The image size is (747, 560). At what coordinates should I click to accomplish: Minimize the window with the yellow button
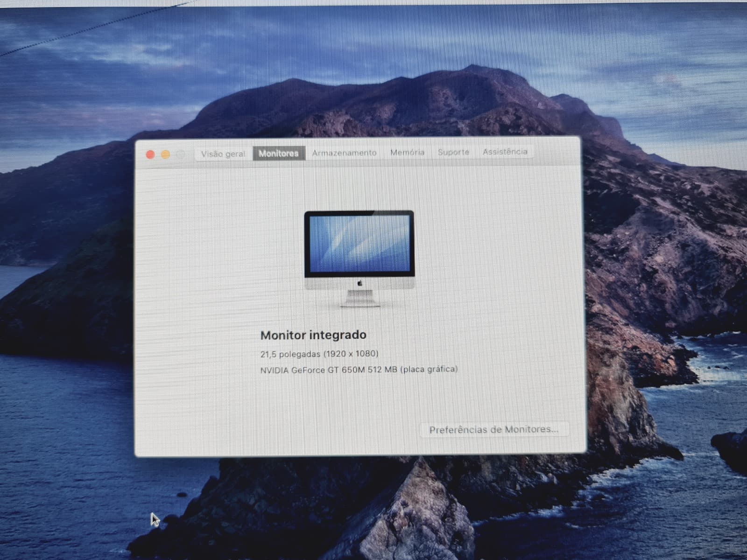click(x=165, y=154)
